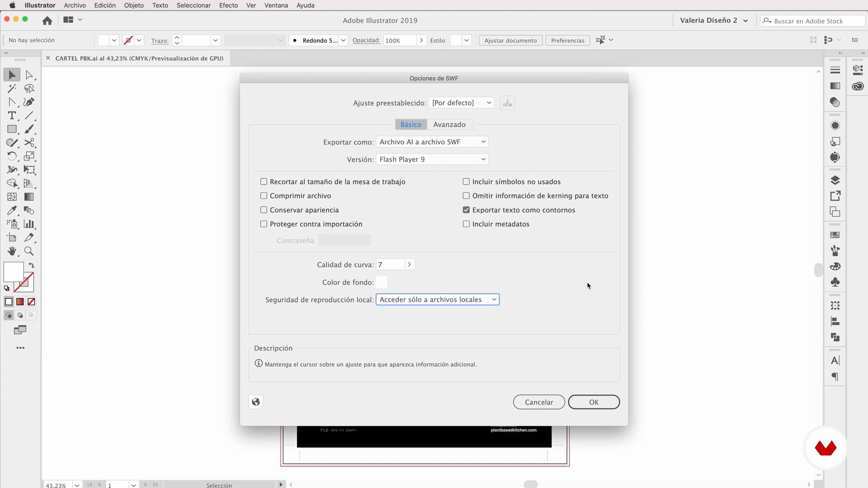
Task: Click Ajustar documento button
Action: (510, 40)
